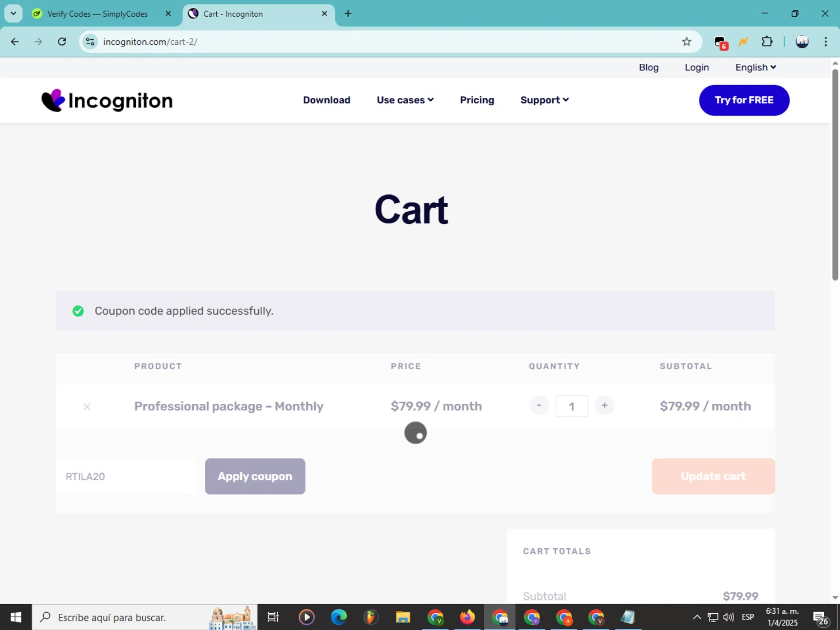
Task: Expand the English language dropdown
Action: click(x=755, y=67)
